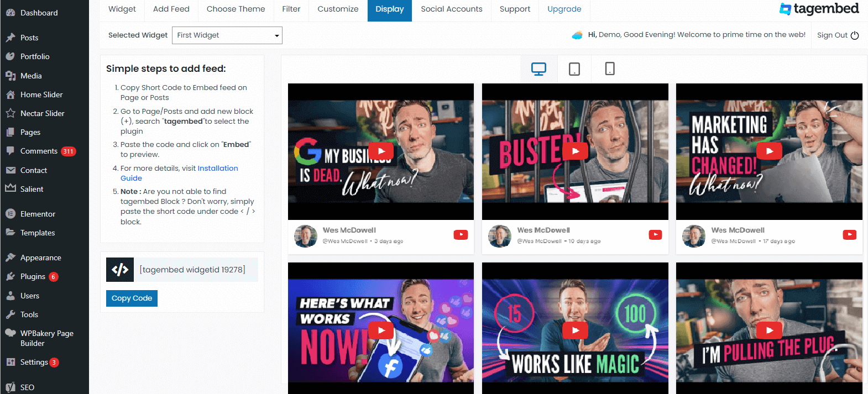Click the Settings sidebar icon
The image size is (868, 394).
pos(11,362)
